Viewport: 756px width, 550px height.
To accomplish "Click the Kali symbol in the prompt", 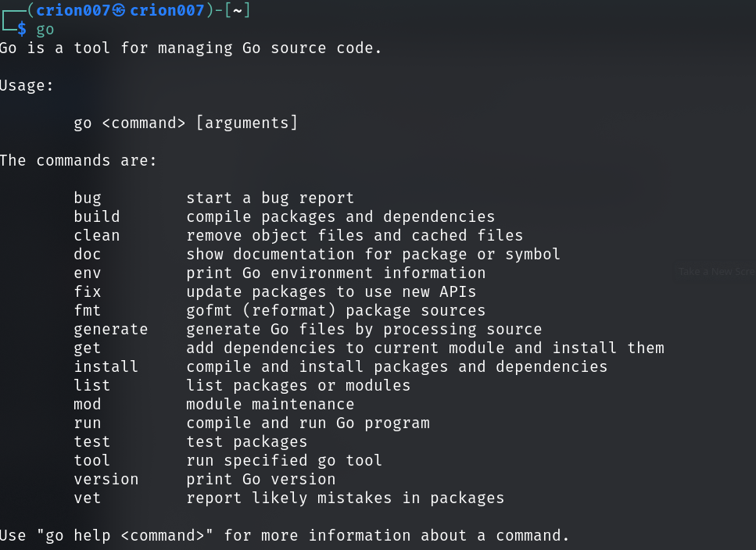I will [119, 10].
